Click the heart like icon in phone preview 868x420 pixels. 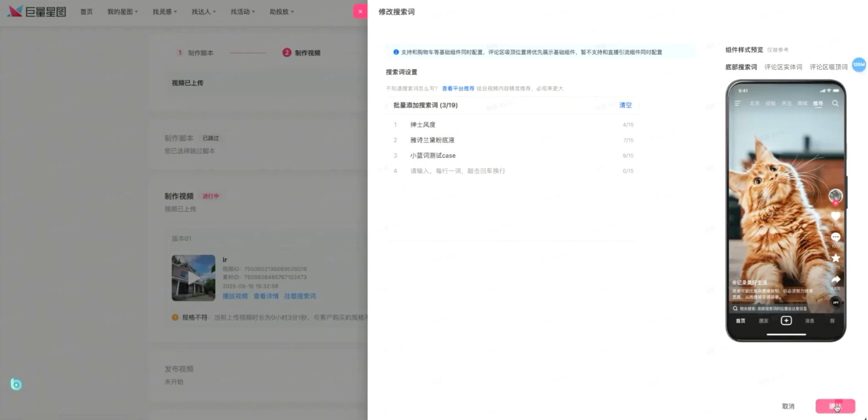[x=835, y=216]
